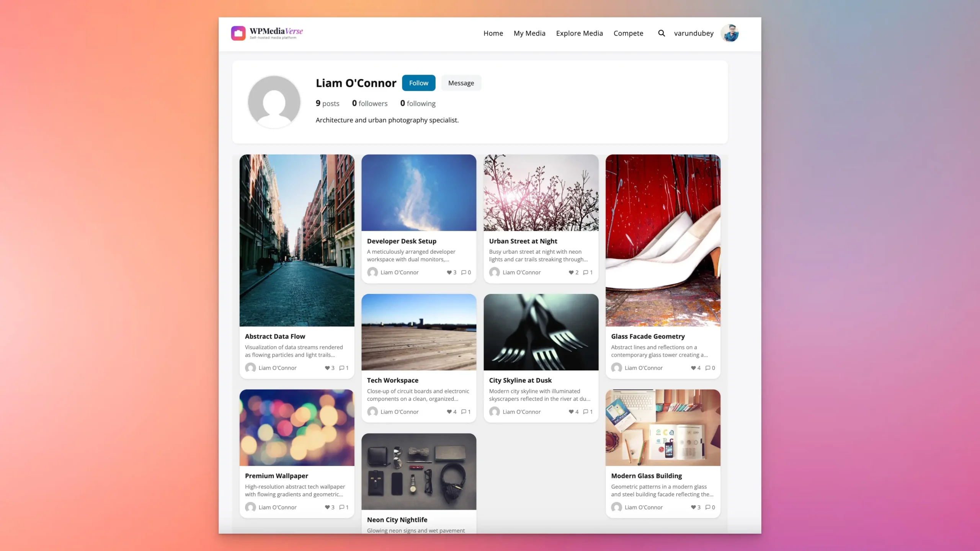Click the comment icon on Abstract Data Flow
Screen dimensions: 980x551
pyautogui.click(x=341, y=368)
